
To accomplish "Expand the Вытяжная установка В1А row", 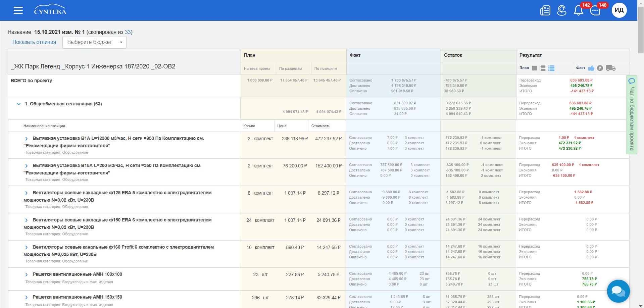I will [27, 139].
